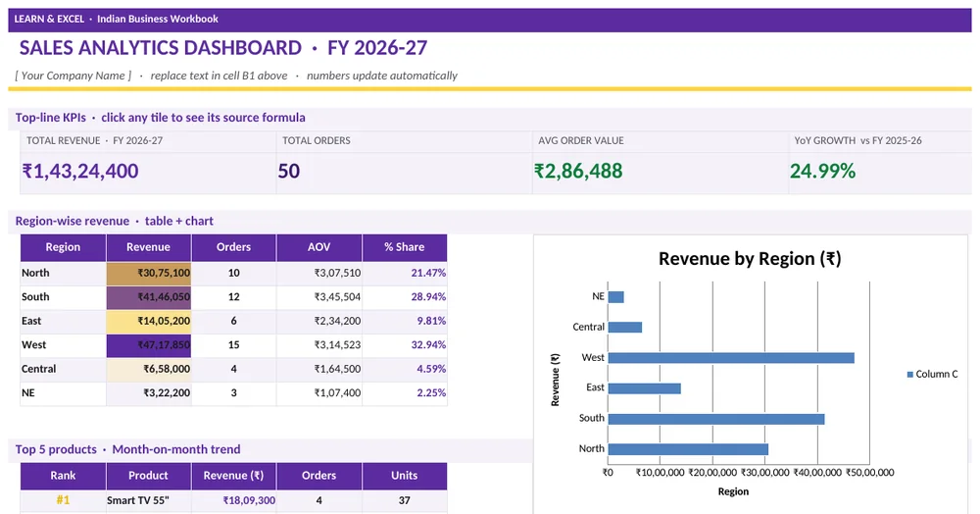Click the Smart TV 55" product cell
The width and height of the screenshot is (980, 514).
point(148,500)
